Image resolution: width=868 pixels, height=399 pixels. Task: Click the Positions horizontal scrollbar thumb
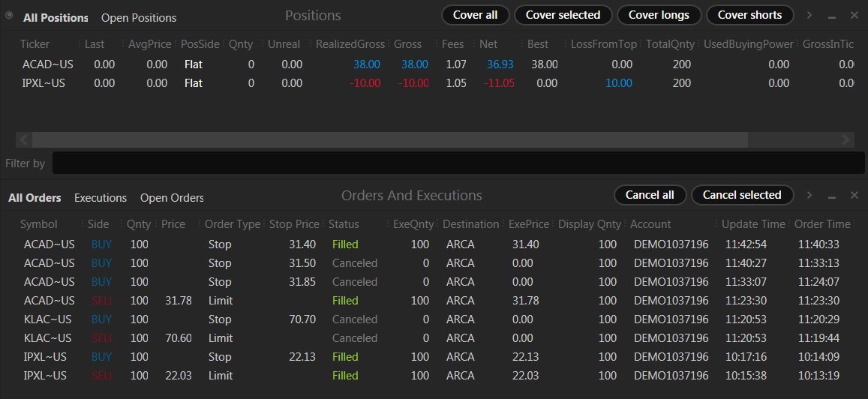[x=389, y=139]
